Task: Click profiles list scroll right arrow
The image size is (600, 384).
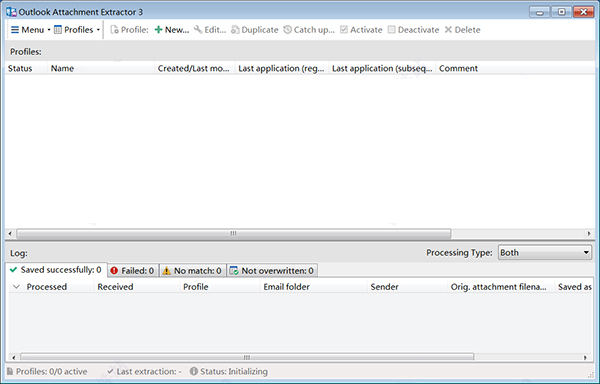Action: click(589, 233)
